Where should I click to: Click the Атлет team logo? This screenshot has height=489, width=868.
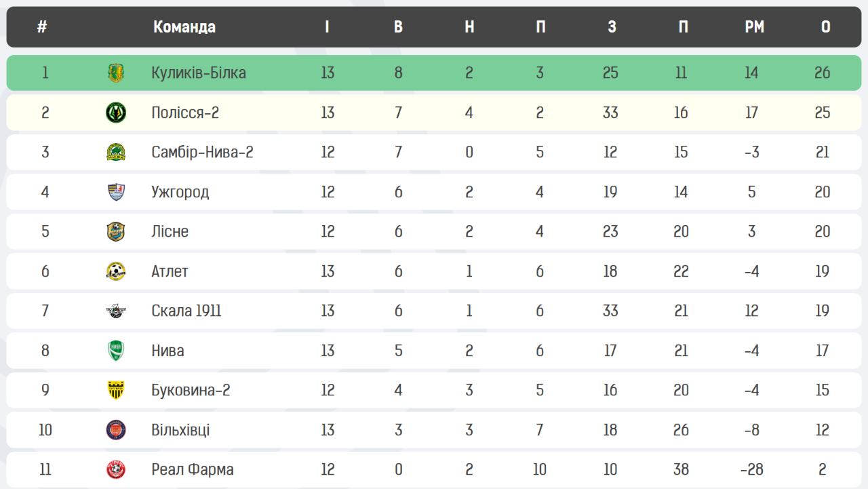coord(116,271)
